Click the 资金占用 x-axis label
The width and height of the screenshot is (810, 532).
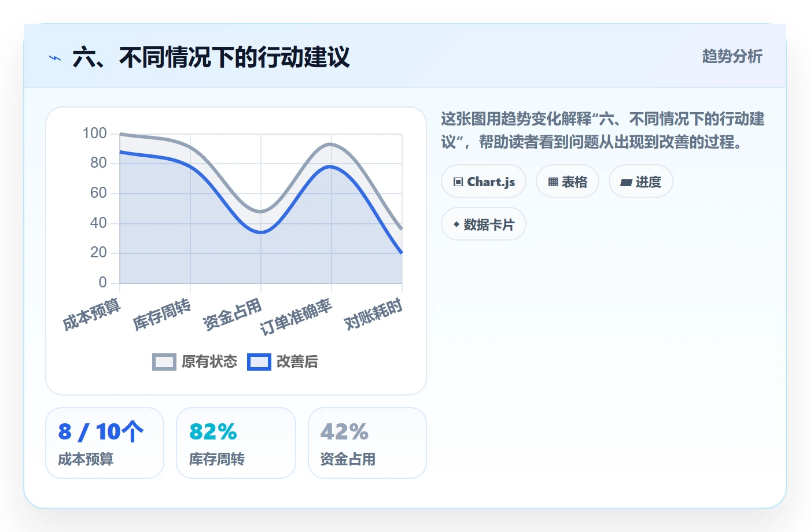click(233, 315)
